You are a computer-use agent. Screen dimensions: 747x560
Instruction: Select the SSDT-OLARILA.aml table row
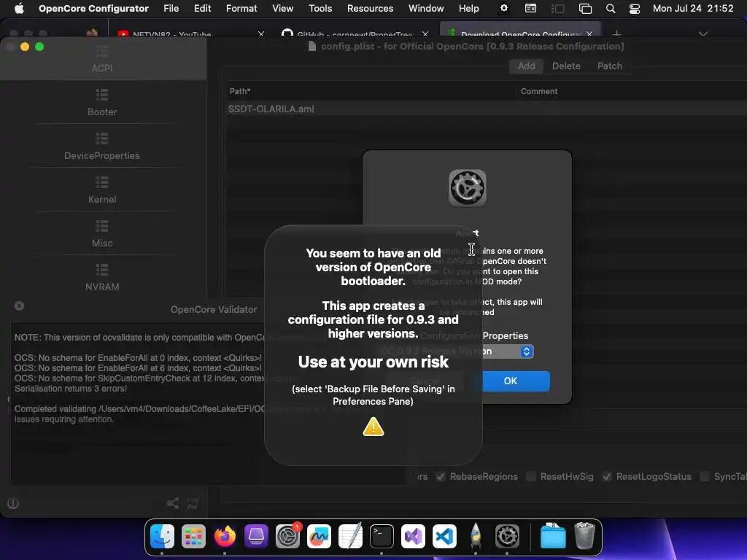point(486,109)
